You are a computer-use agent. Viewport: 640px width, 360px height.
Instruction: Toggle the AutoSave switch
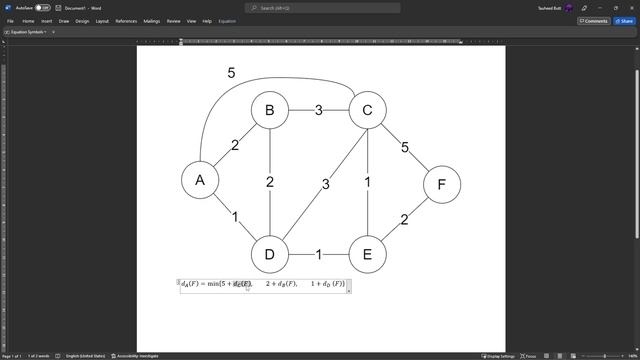point(42,8)
